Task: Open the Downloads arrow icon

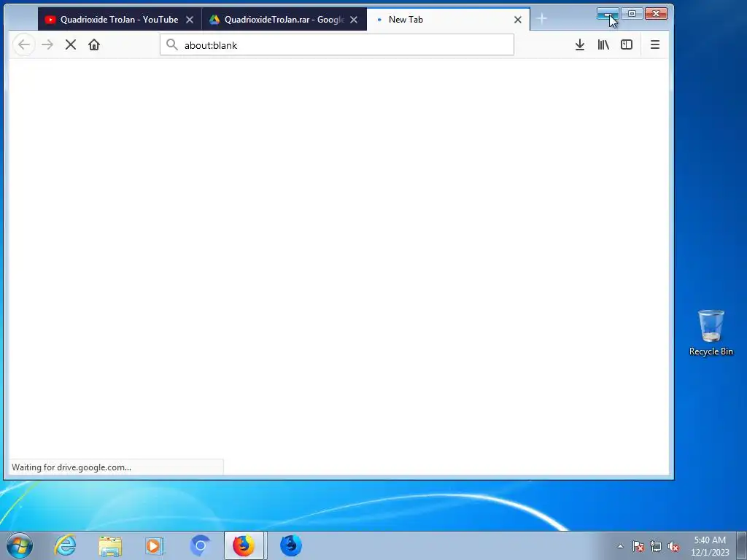Action: [580, 44]
